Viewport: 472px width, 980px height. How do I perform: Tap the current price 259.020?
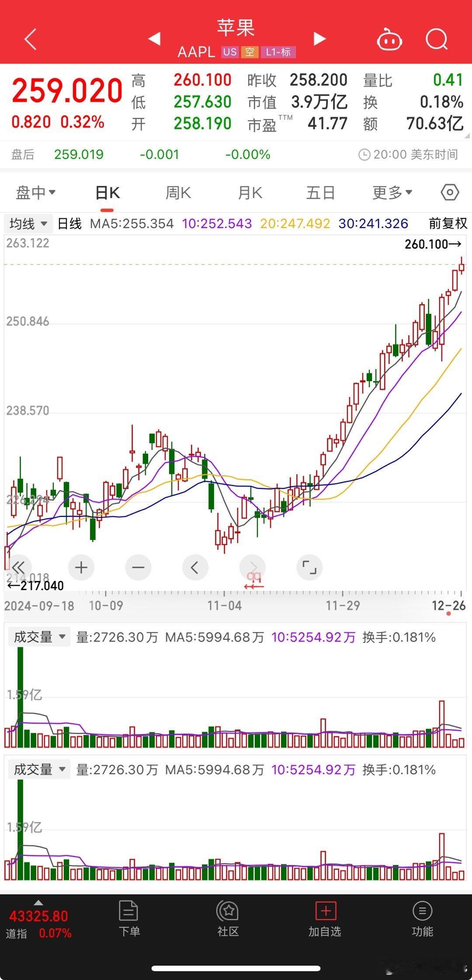click(67, 90)
